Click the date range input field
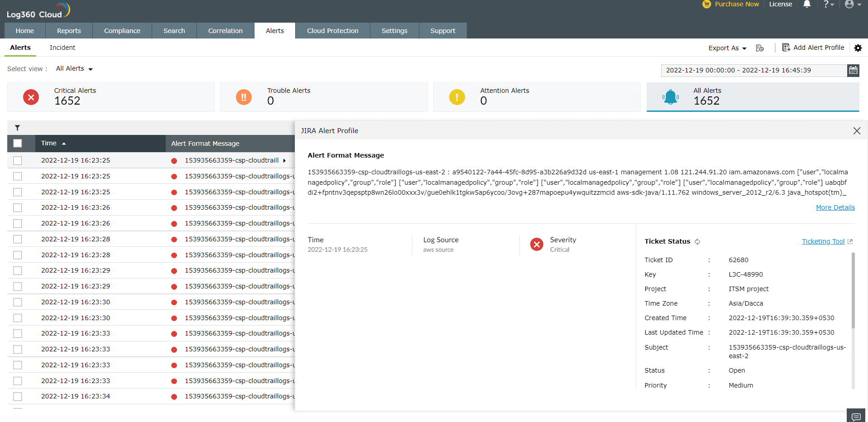This screenshot has width=868, height=422. pos(752,70)
